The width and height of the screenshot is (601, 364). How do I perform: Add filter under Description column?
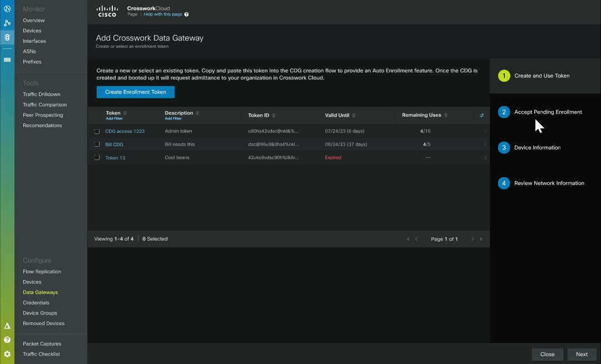pos(173,119)
